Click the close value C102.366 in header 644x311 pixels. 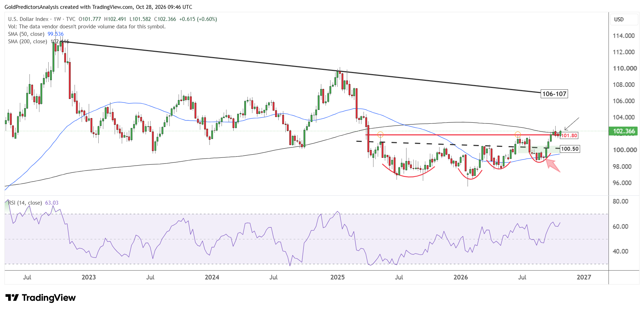pos(165,19)
